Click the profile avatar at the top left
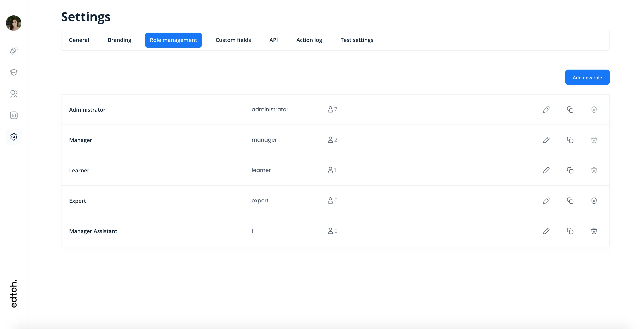This screenshot has height=329, width=644. click(x=13, y=23)
